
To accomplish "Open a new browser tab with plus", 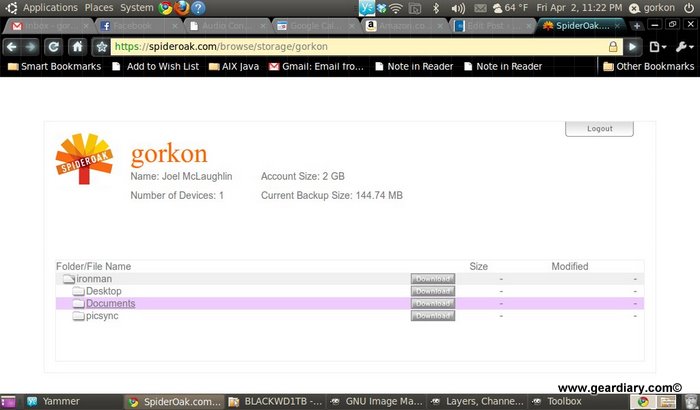I will [x=637, y=26].
